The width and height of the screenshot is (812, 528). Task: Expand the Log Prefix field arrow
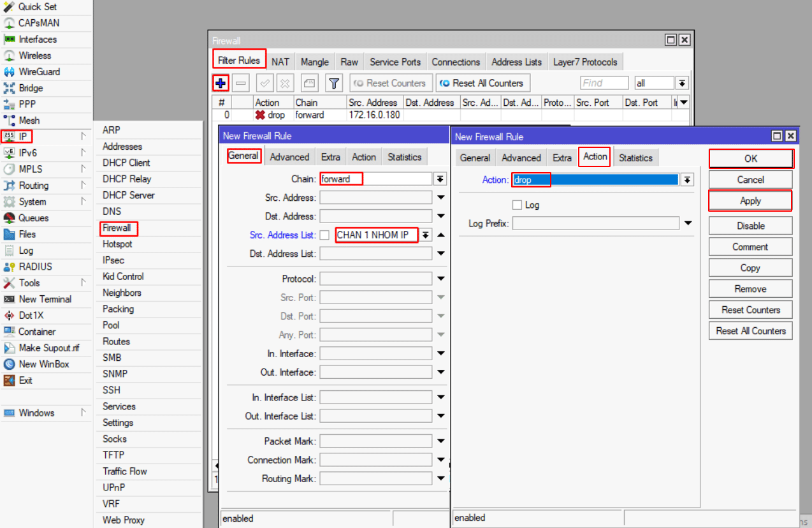688,224
